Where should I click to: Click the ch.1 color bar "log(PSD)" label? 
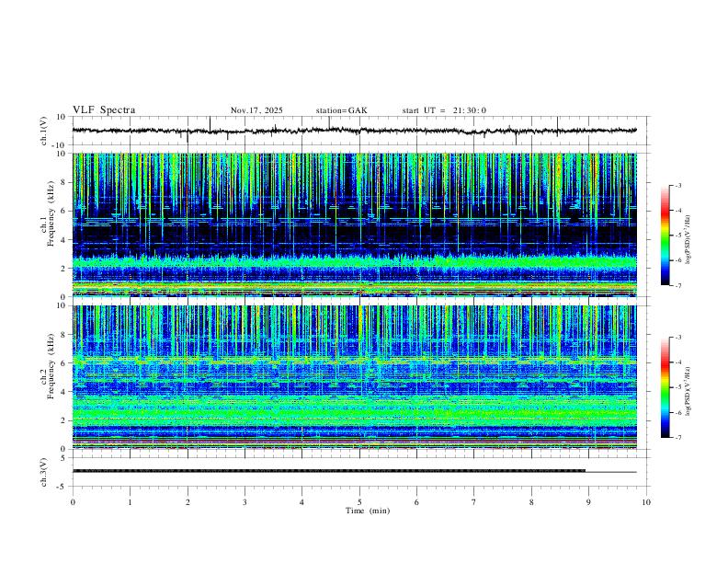(x=688, y=240)
